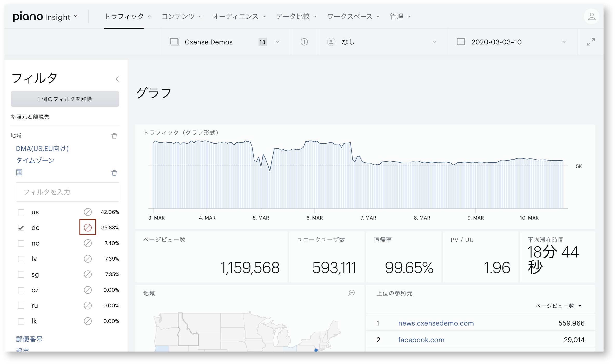This screenshot has height=364, width=616.
Task: Open the 管理 menu
Action: [x=400, y=16]
